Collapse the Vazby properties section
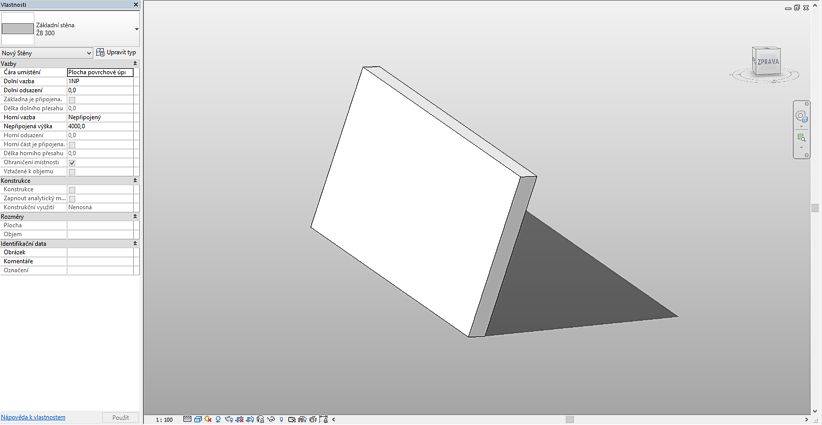 tap(135, 64)
